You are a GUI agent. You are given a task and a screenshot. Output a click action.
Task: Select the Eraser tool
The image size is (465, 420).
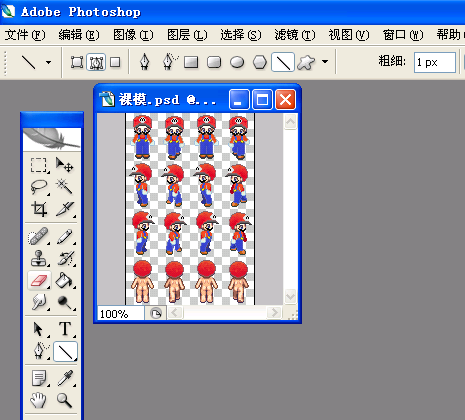click(x=39, y=280)
